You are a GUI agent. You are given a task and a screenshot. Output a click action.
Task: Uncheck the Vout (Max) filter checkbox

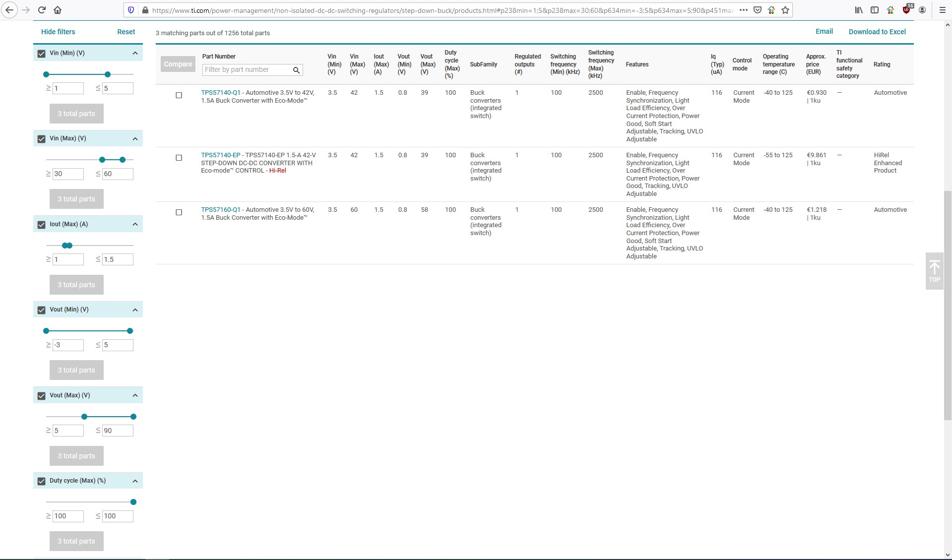(42, 396)
